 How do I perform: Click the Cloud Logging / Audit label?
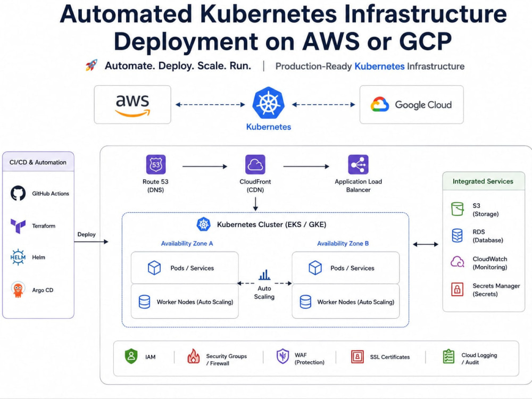479,359
